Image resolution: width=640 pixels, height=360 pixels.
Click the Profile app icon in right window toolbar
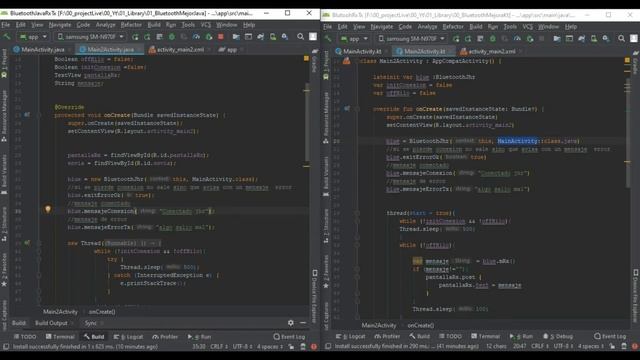tap(517, 38)
